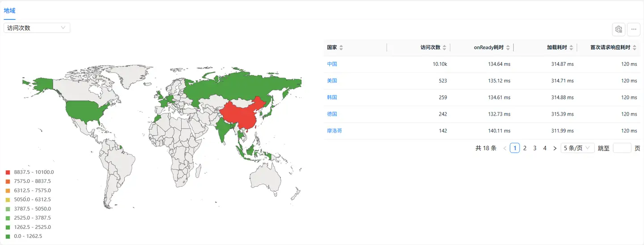Go to next page arrow
Image resolution: width=644 pixels, height=245 pixels.
(x=555, y=148)
